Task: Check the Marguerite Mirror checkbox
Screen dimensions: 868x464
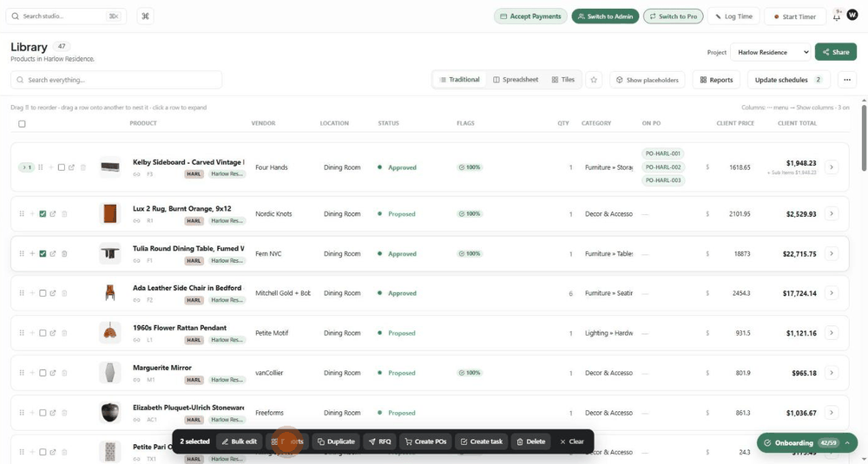Action: 43,373
